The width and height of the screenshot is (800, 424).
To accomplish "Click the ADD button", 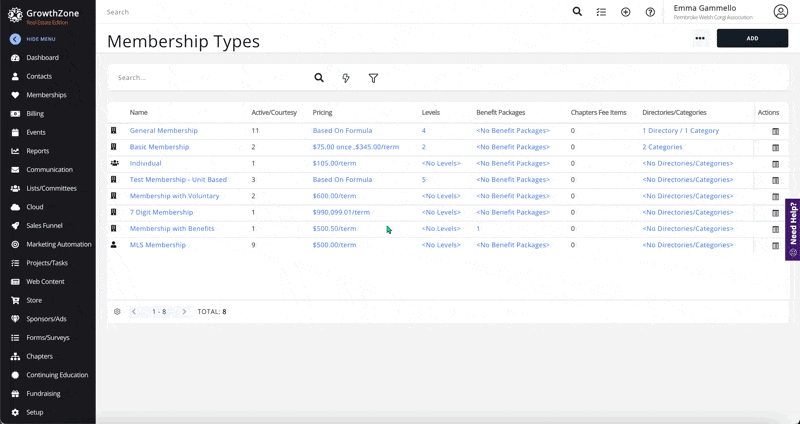I will 751,39.
